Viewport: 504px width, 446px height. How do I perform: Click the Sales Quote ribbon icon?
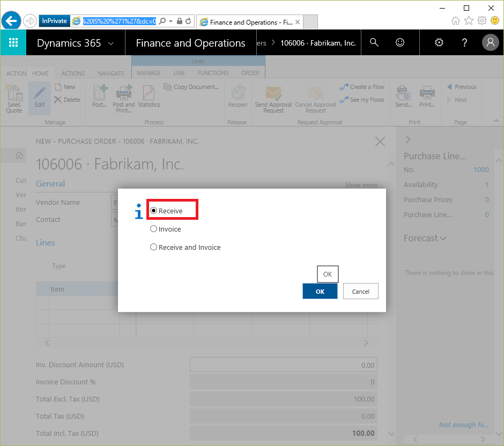[14, 98]
